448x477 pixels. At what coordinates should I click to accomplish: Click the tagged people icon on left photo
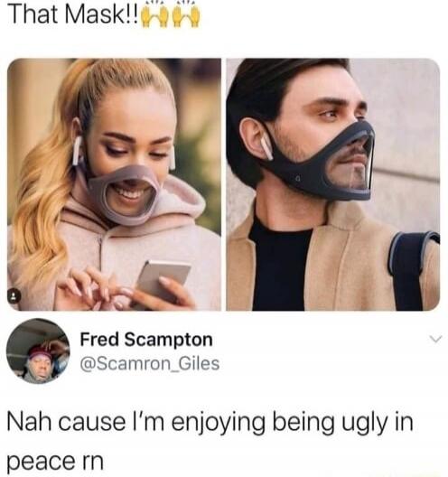[x=14, y=295]
